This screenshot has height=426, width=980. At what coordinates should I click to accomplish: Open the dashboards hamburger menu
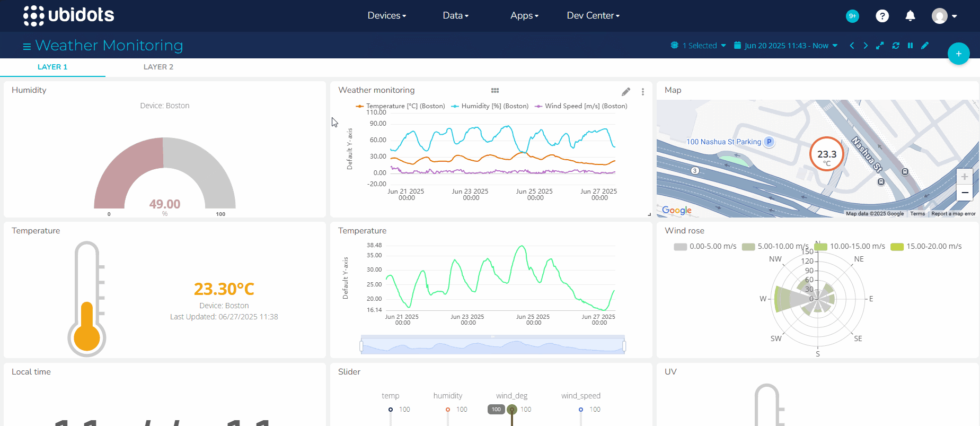pyautogui.click(x=27, y=47)
